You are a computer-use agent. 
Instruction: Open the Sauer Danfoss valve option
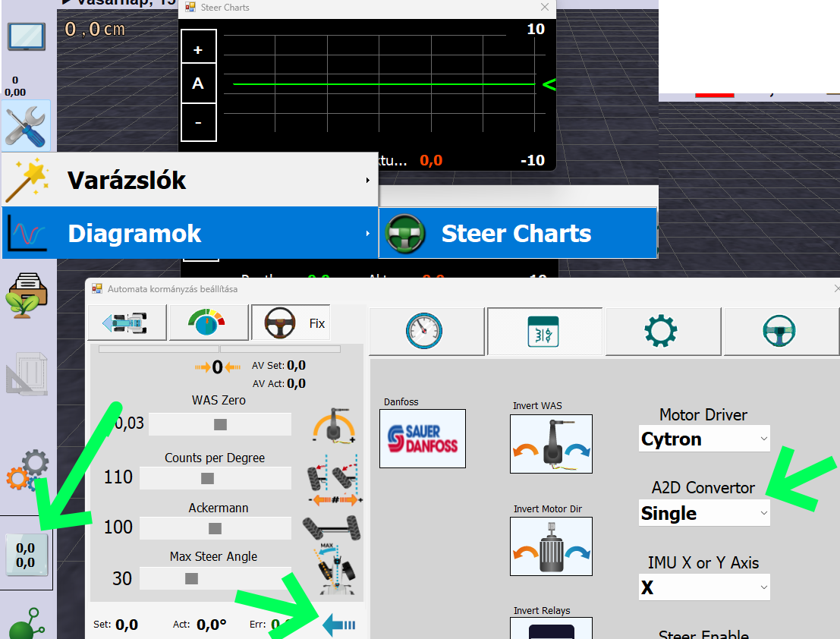[423, 439]
